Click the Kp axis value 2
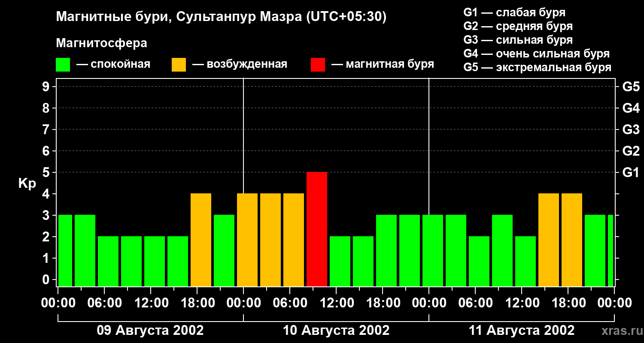The width and height of the screenshot is (644, 343). pyautogui.click(x=47, y=237)
